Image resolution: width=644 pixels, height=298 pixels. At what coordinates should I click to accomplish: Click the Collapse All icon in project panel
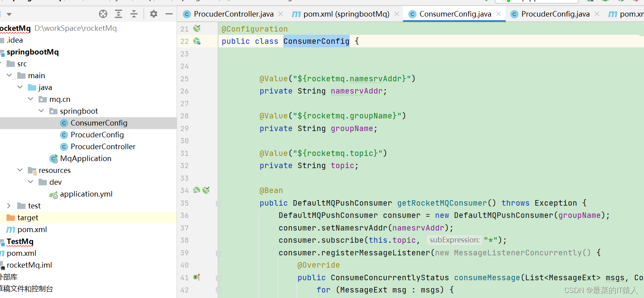[x=134, y=14]
